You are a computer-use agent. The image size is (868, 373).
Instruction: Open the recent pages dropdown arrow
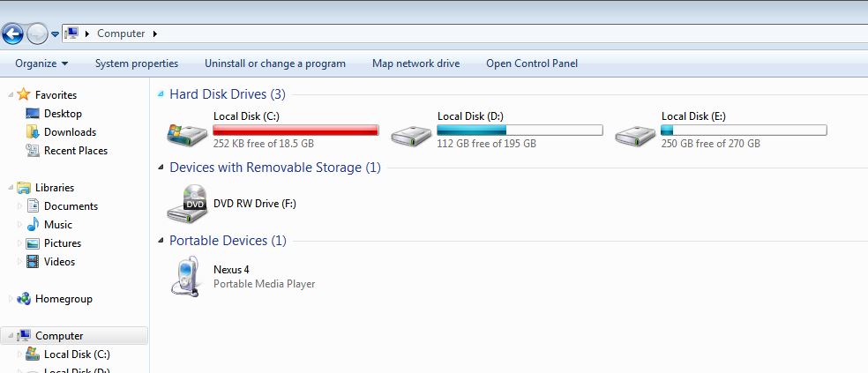(55, 34)
